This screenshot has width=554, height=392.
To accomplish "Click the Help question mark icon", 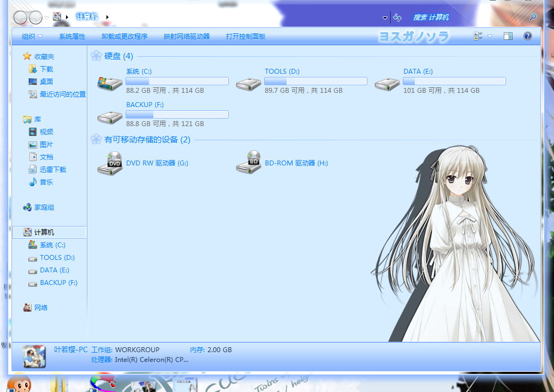I will (x=527, y=36).
